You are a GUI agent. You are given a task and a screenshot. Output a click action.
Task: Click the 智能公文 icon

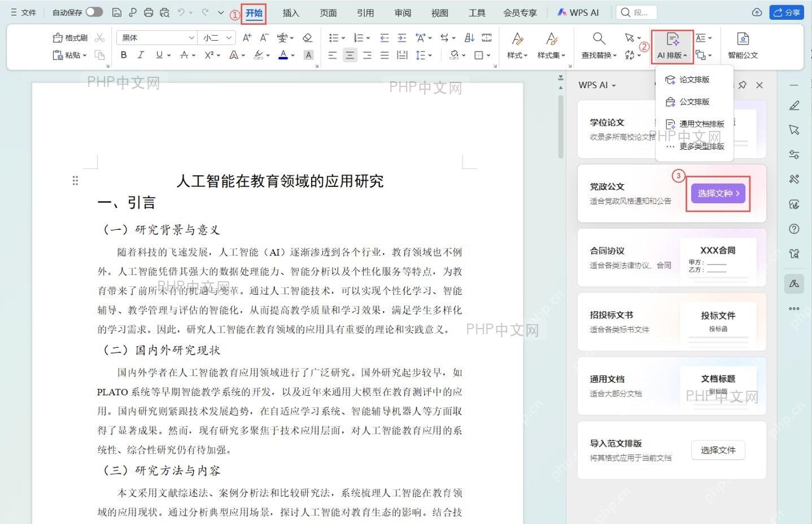tap(743, 39)
